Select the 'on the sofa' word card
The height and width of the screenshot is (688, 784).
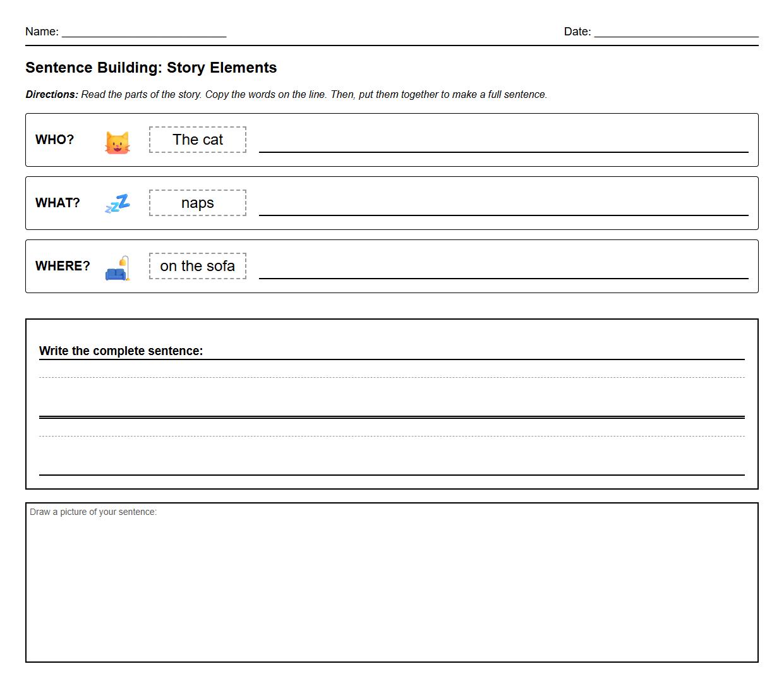click(x=197, y=266)
